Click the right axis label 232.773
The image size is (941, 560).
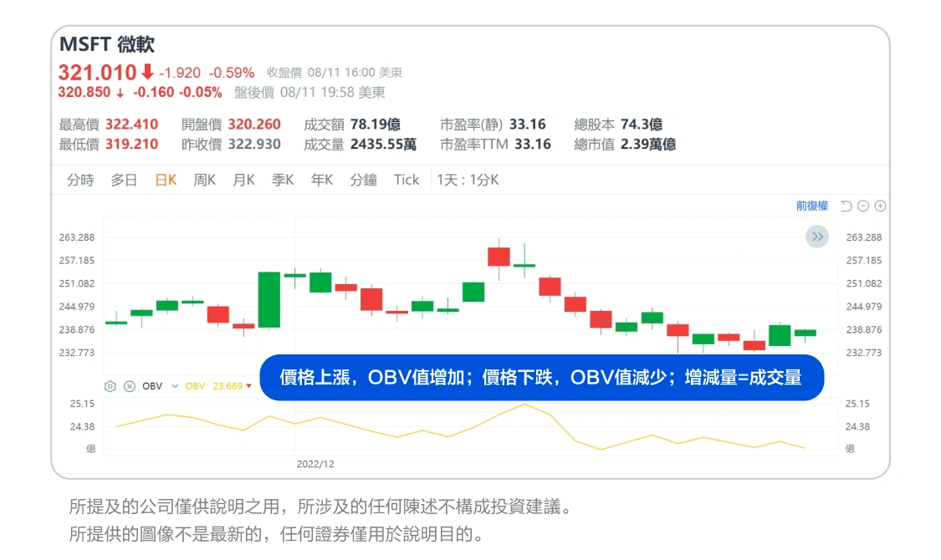[x=863, y=353]
